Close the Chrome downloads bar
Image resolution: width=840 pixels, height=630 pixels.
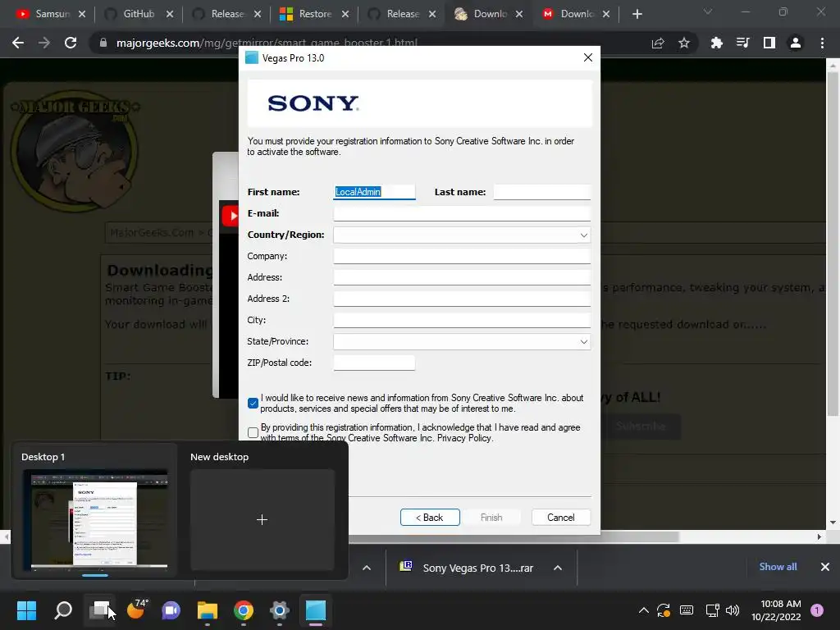click(x=825, y=566)
